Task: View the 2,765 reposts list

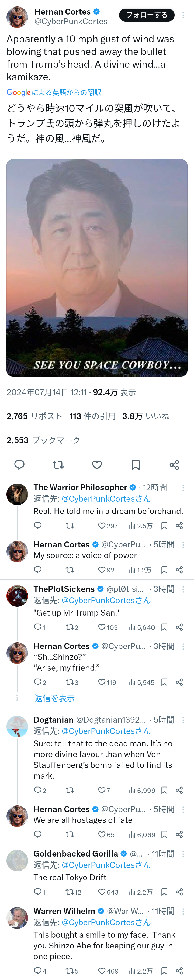Action: (34, 416)
